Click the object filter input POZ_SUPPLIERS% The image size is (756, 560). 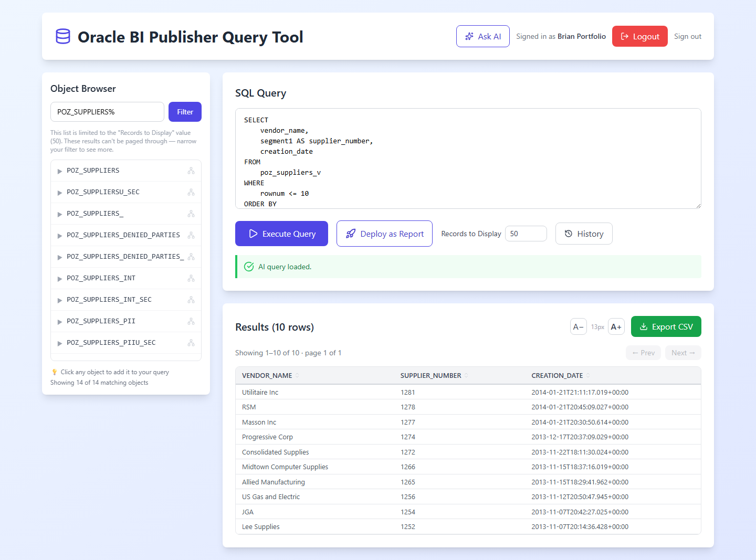107,112
